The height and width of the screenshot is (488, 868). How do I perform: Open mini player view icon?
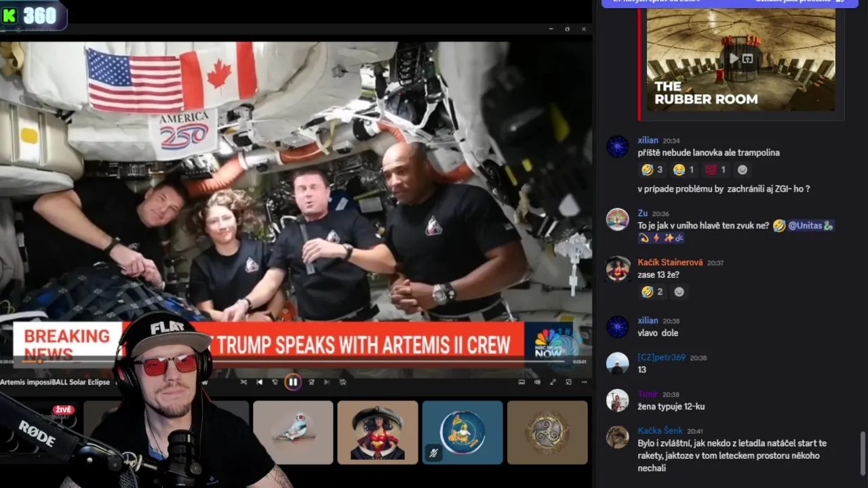pyautogui.click(x=568, y=382)
